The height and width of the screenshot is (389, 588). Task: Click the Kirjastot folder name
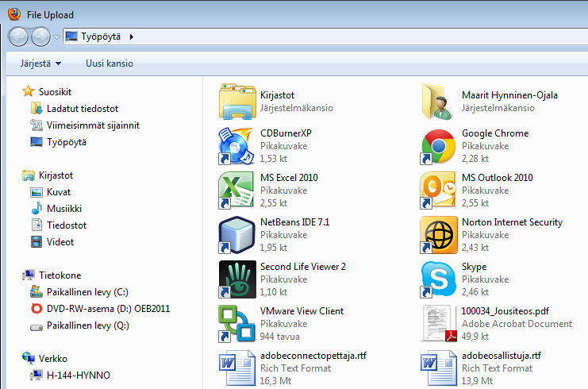click(278, 95)
